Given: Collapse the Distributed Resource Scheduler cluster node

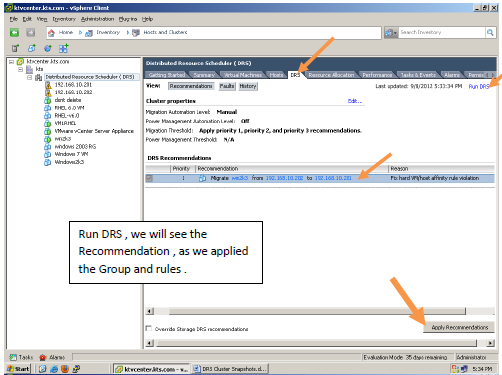Looking at the screenshot, I should 30,77.
